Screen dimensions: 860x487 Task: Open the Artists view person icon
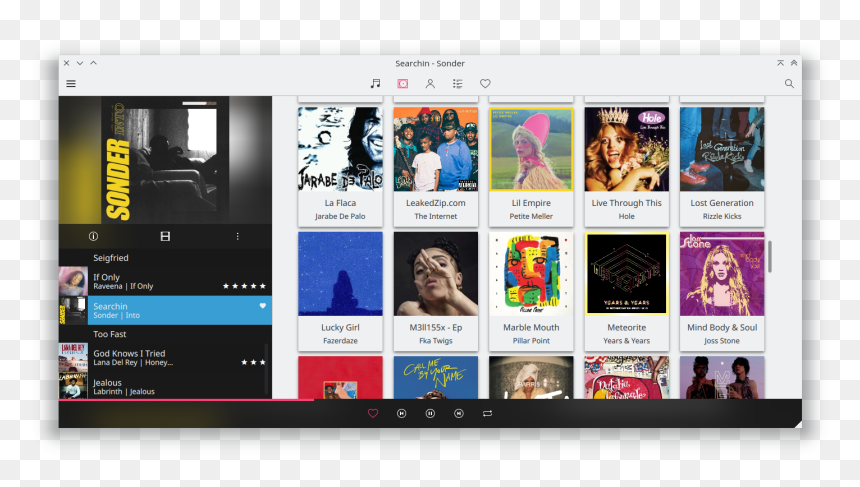430,83
